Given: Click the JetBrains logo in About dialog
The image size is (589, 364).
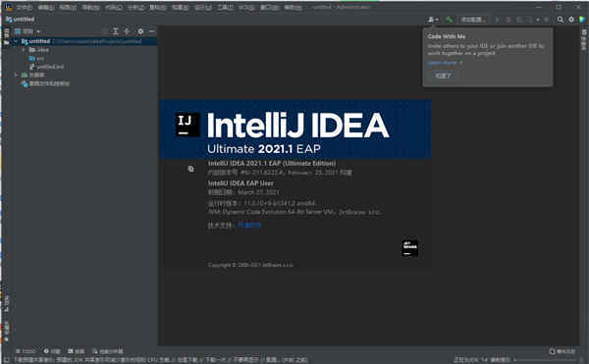Looking at the screenshot, I should [409, 248].
